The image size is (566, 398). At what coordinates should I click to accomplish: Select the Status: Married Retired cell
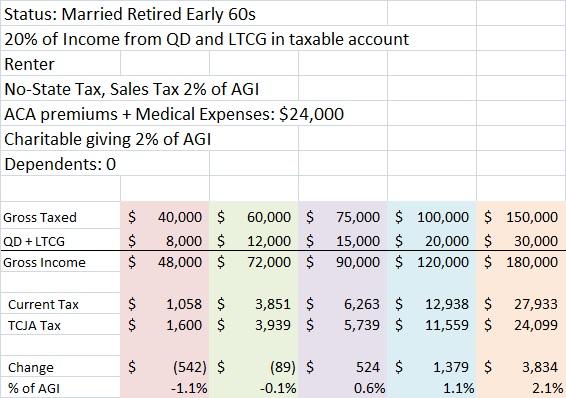click(x=130, y=14)
